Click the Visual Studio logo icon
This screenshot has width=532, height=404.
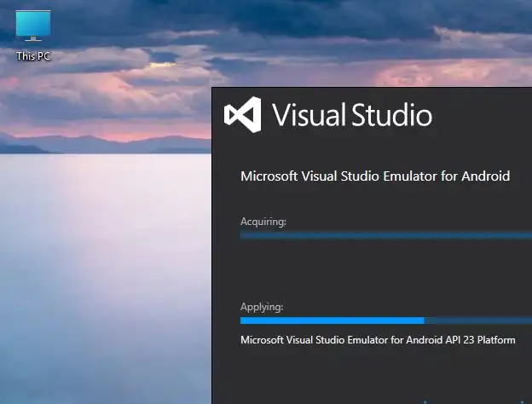pyautogui.click(x=243, y=115)
